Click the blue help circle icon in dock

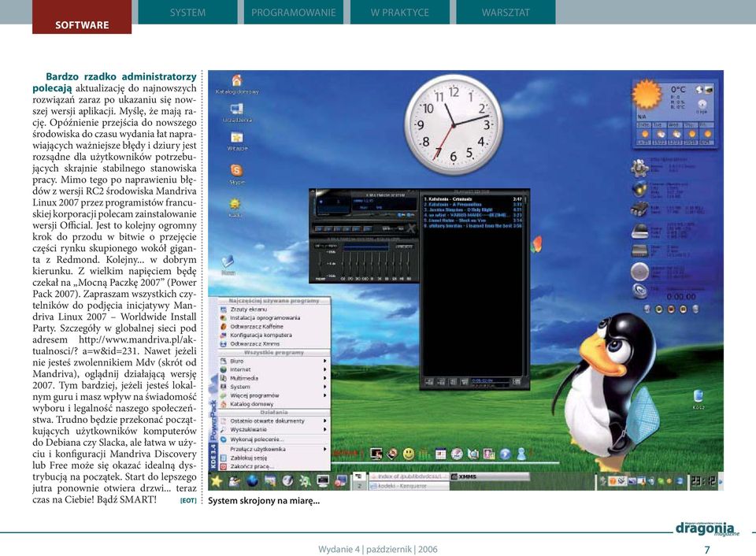tap(506, 454)
